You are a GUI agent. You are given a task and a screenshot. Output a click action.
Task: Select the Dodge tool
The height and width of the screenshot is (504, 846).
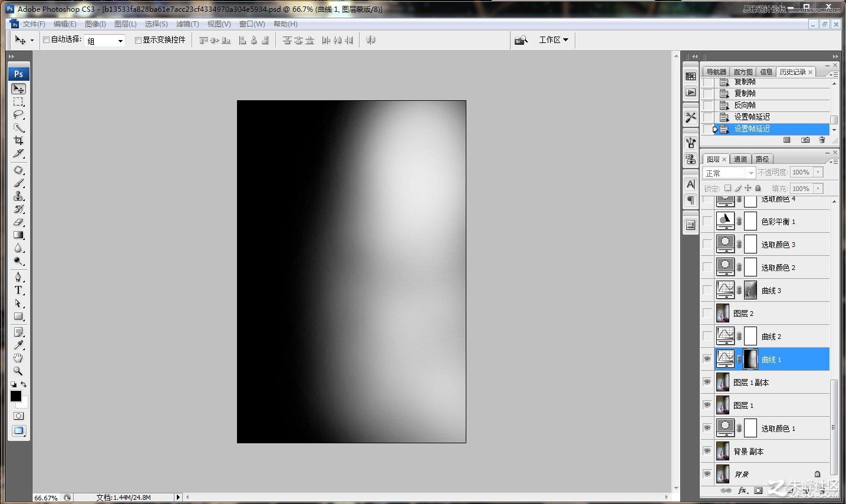[x=18, y=261]
